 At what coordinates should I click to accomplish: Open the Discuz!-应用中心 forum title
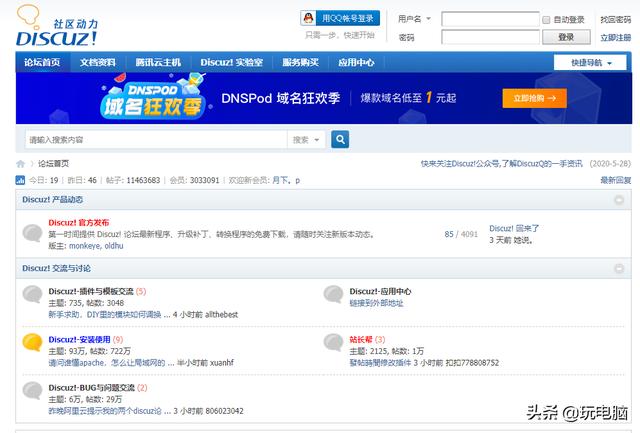[380, 291]
